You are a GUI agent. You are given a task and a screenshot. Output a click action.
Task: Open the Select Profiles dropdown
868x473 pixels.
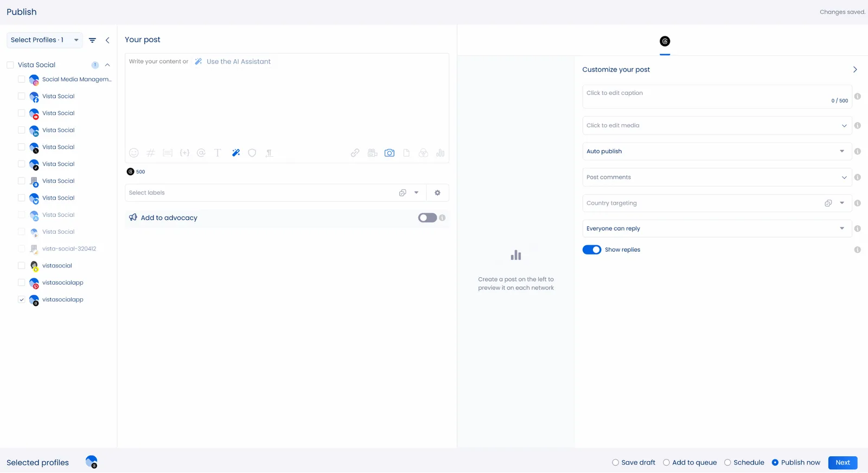(x=44, y=40)
